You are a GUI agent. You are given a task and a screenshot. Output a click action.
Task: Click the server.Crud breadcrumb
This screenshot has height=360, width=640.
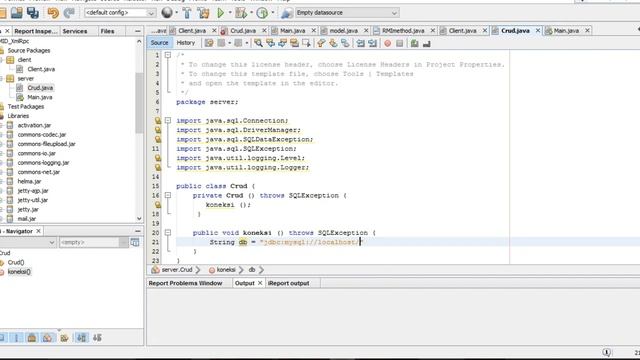click(176, 270)
